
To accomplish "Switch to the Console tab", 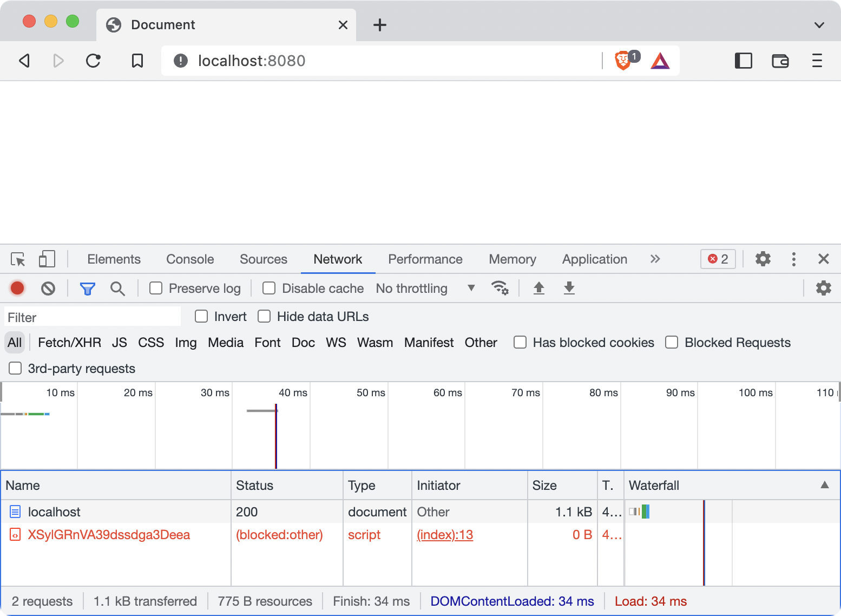I will coord(190,259).
